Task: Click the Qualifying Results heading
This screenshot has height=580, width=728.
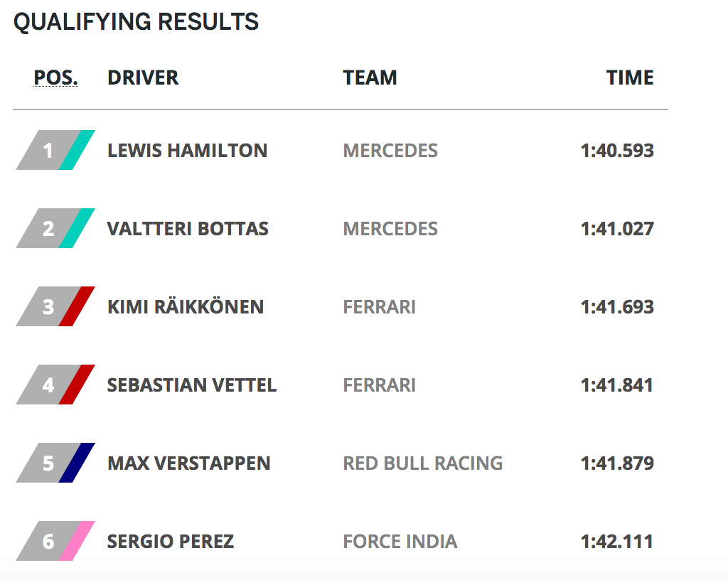Action: pyautogui.click(x=136, y=22)
